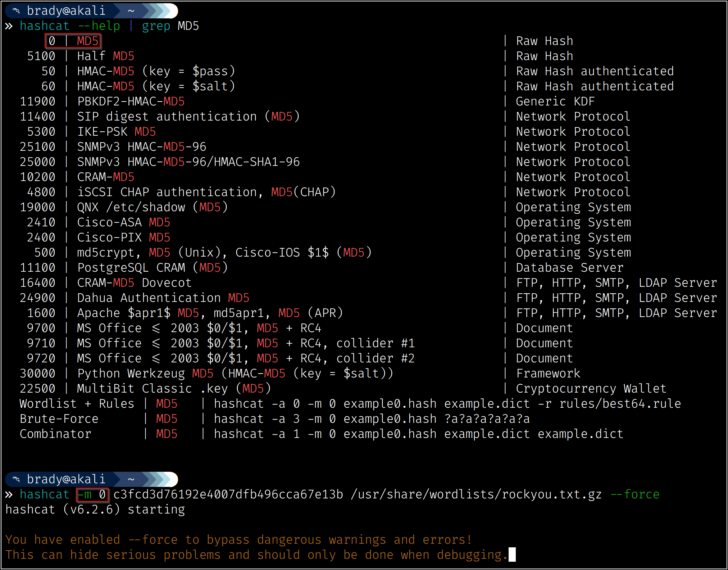This screenshot has height=570, width=728.
Task: Click 'brady@akali' in the top prompt
Action: (66, 11)
